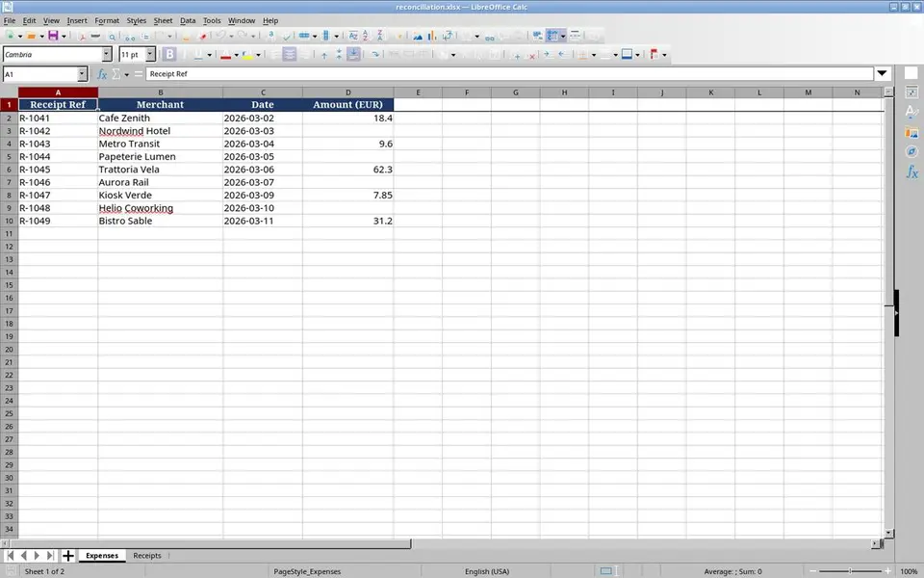Viewport: 924px width, 578px height.
Task: Open the Font Size dropdown
Action: 150,54
